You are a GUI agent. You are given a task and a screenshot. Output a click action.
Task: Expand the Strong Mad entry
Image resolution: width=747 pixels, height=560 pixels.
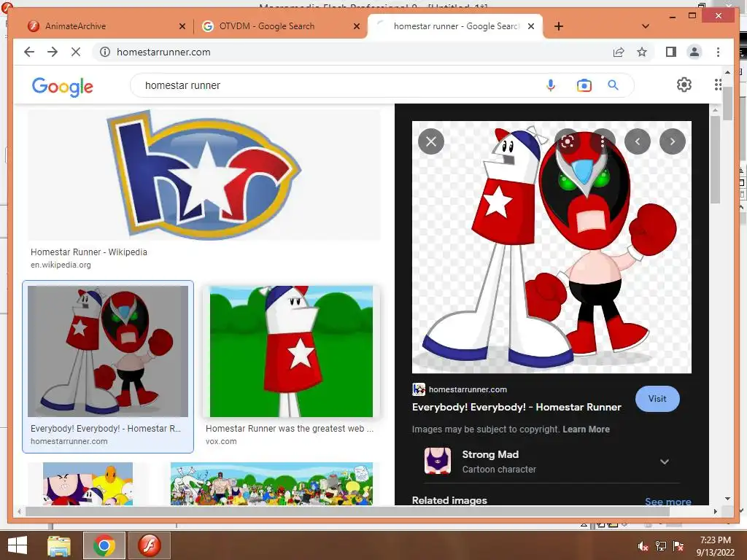pos(665,462)
